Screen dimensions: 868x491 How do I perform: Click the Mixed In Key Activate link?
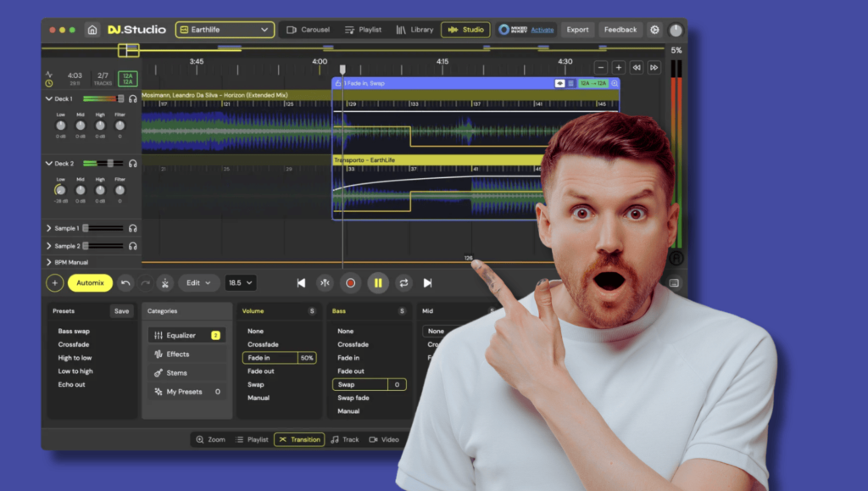[x=542, y=30]
